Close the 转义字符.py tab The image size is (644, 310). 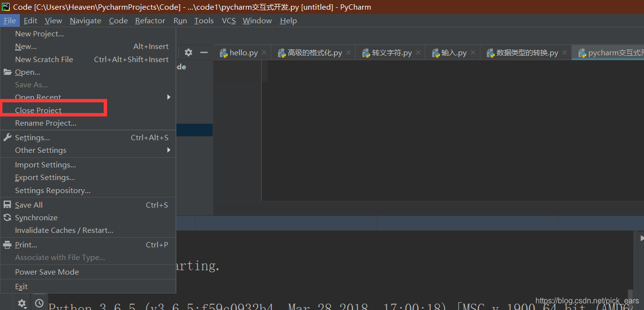(418, 53)
